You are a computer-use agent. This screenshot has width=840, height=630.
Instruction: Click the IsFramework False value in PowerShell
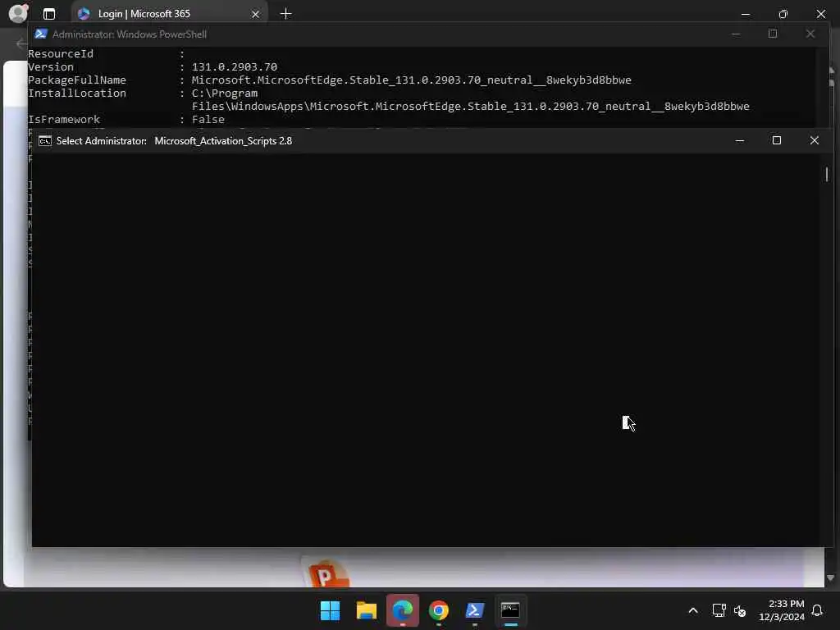pyautogui.click(x=208, y=120)
